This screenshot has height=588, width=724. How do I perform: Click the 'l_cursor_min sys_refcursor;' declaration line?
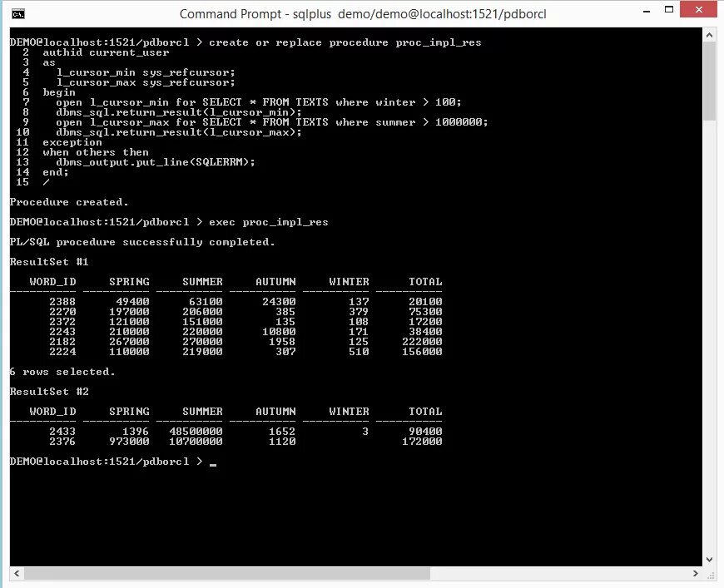point(146,72)
